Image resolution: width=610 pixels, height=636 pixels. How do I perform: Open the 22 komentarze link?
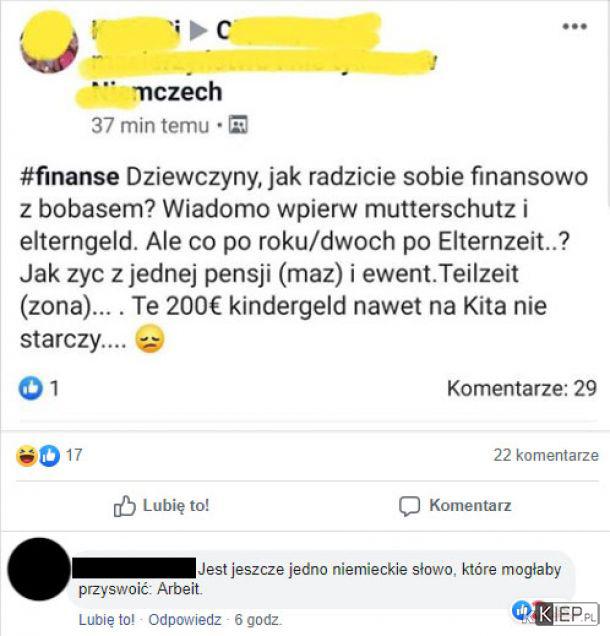(x=546, y=455)
